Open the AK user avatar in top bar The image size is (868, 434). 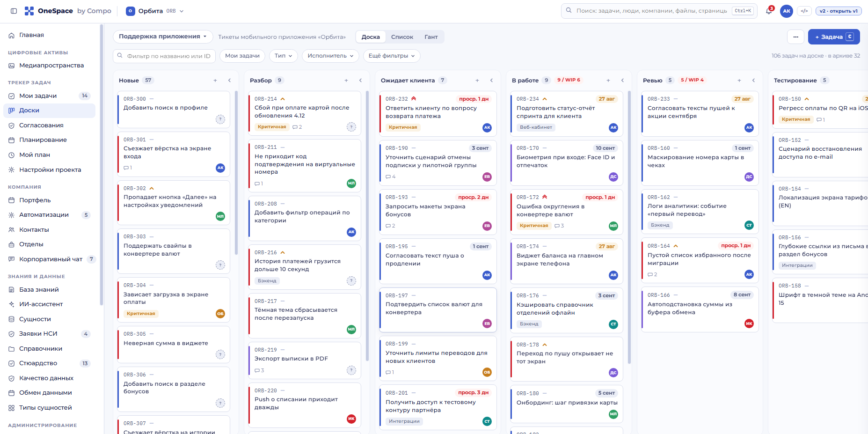[x=787, y=11]
